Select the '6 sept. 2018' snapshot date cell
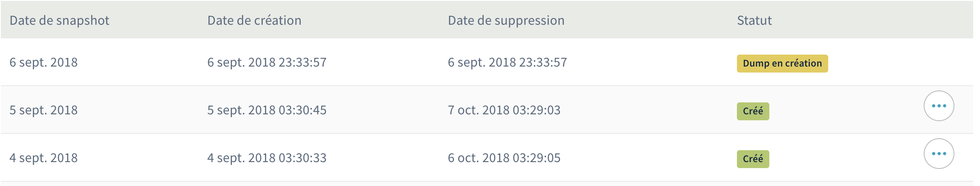This screenshot has width=980, height=186. [43, 62]
